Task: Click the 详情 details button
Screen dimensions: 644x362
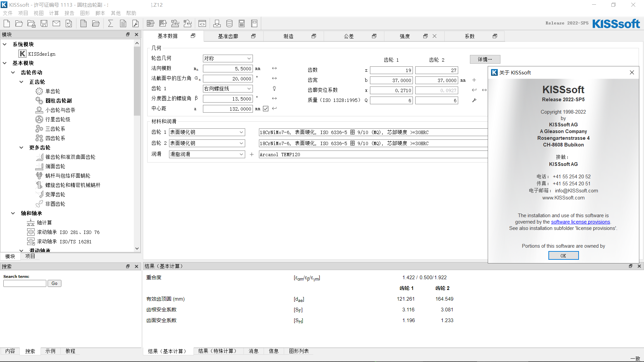Action: tap(485, 59)
